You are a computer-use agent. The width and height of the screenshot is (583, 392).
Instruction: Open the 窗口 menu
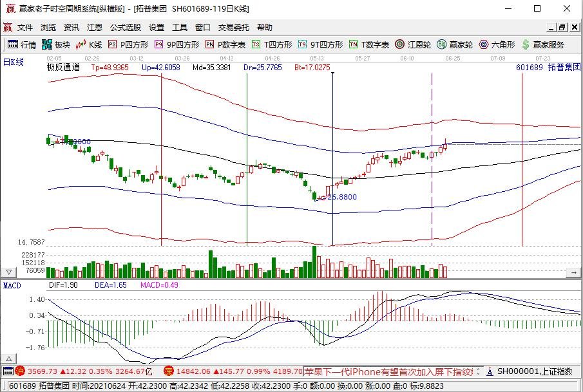pyautogui.click(x=203, y=27)
